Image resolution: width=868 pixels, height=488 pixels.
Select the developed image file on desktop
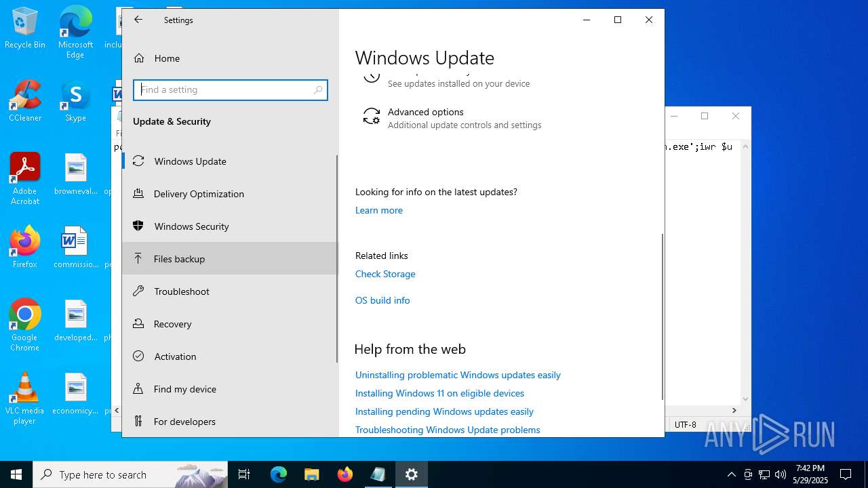[x=76, y=321]
